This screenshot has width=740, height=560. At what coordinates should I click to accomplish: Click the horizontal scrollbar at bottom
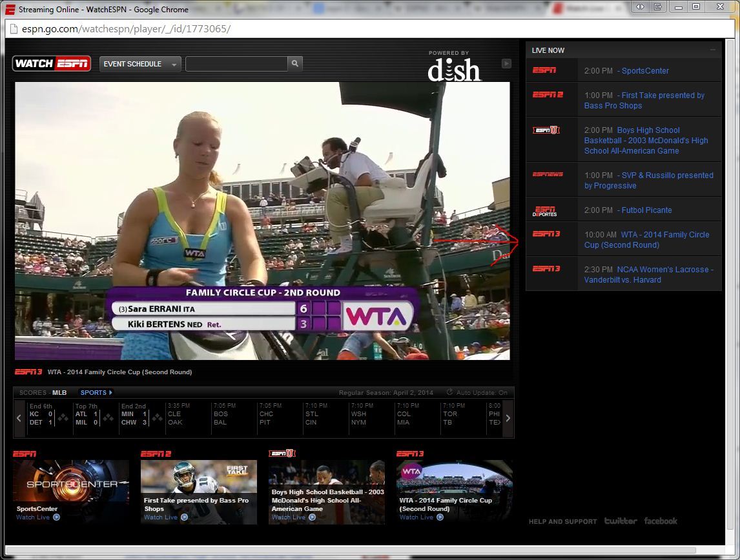(x=350, y=550)
